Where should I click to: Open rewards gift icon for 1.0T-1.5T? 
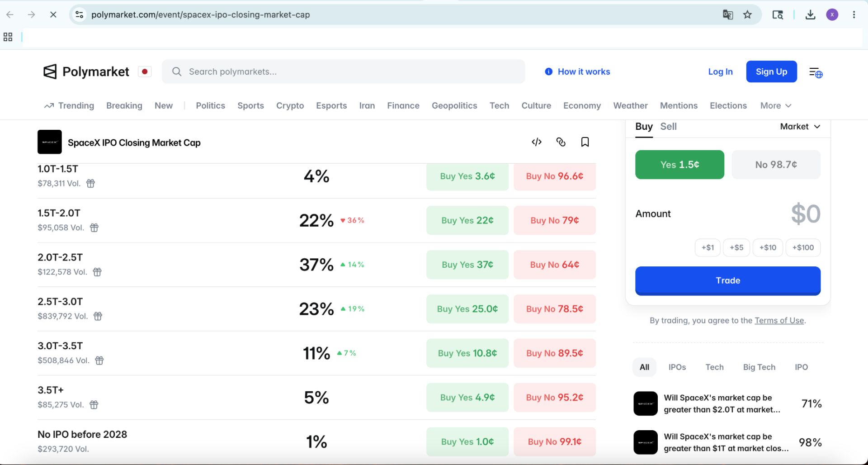(90, 183)
